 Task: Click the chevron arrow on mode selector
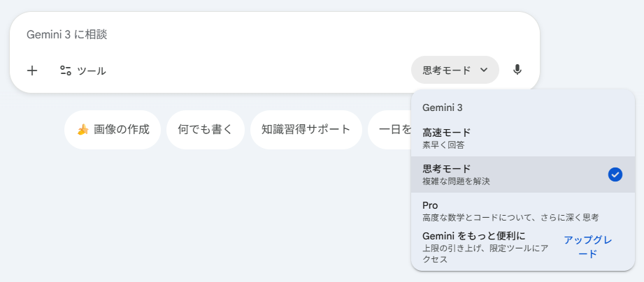tap(484, 70)
